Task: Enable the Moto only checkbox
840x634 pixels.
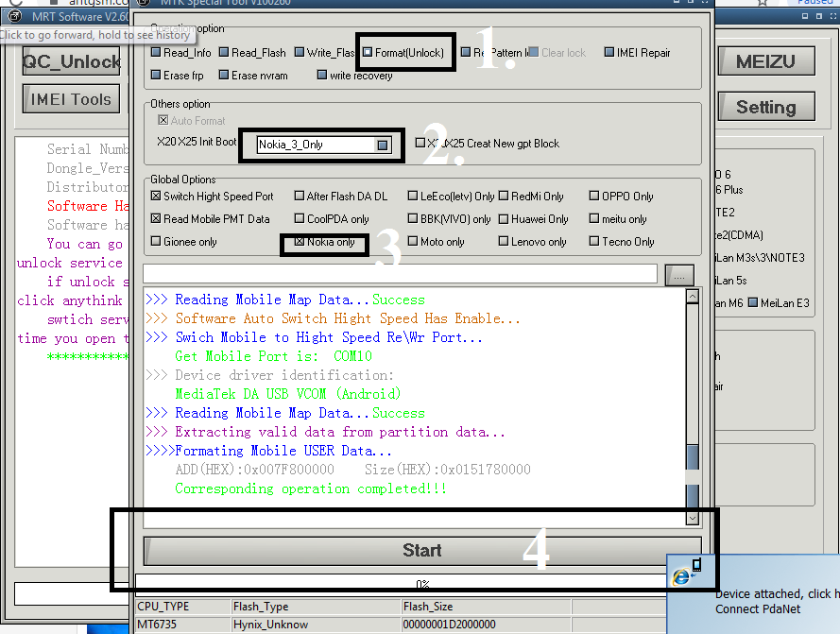Action: click(413, 241)
